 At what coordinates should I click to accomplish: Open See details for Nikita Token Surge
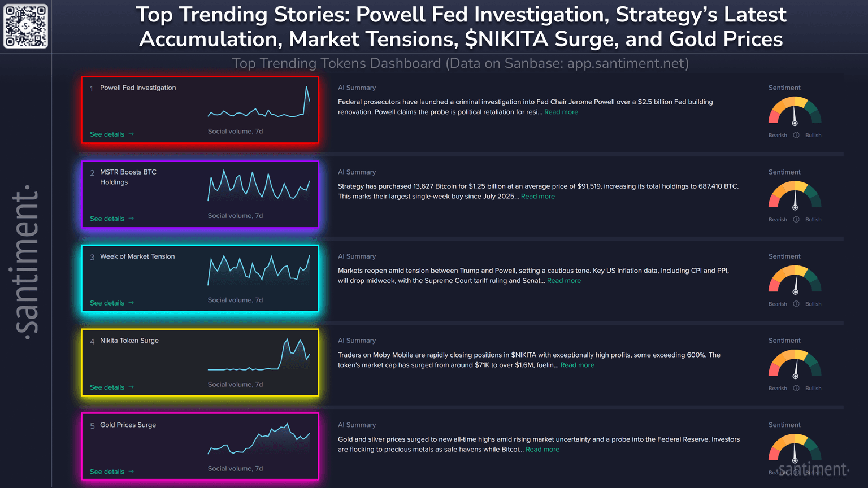click(111, 387)
